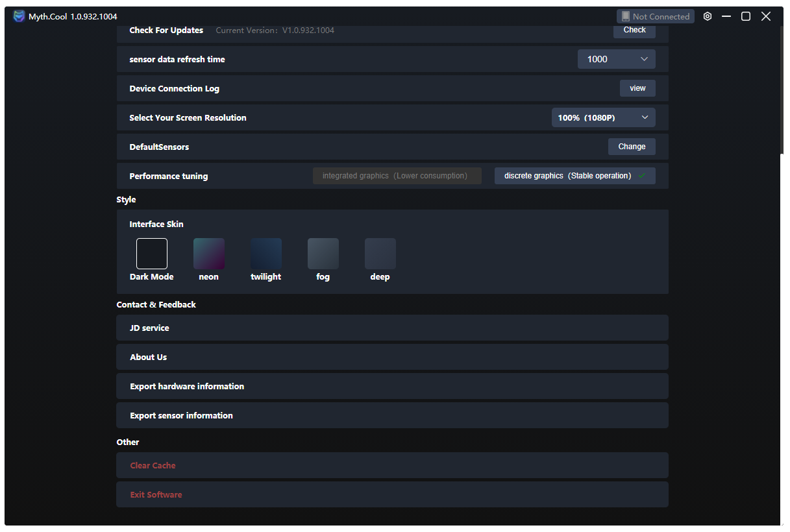Pick the fog interface skin

323,254
